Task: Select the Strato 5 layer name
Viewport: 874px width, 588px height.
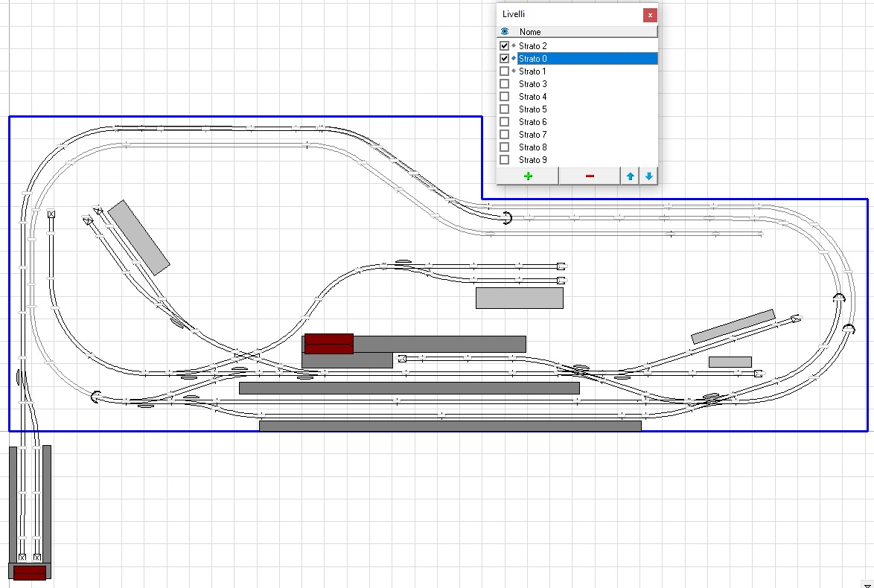Action: coord(533,109)
